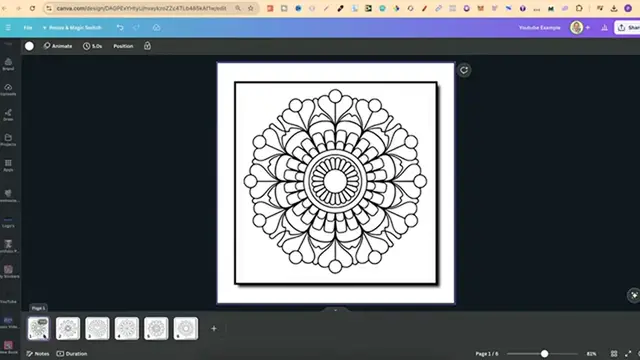Undo the last action

[120, 27]
